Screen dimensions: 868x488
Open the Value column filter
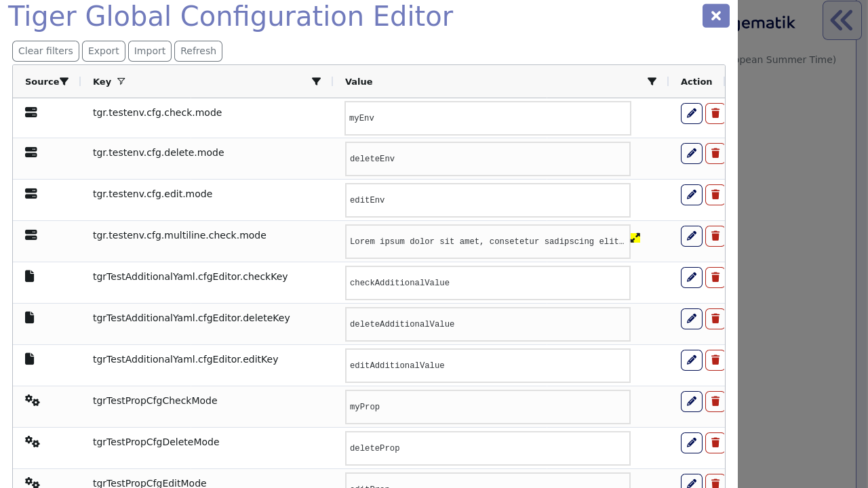coord(652,81)
